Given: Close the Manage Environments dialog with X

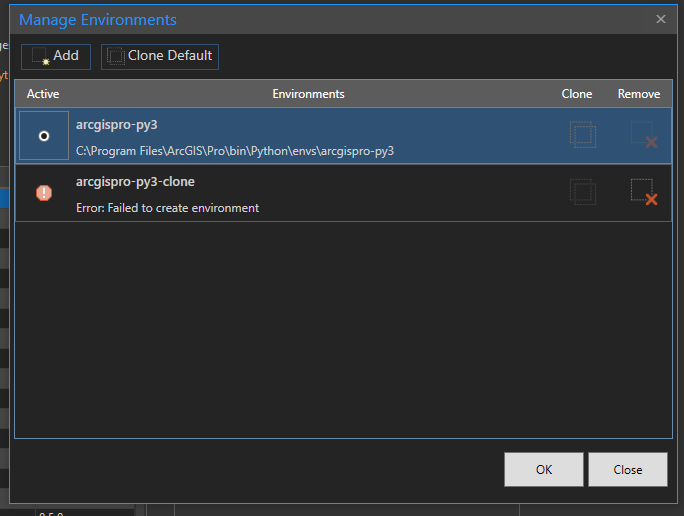Looking at the screenshot, I should [x=660, y=19].
